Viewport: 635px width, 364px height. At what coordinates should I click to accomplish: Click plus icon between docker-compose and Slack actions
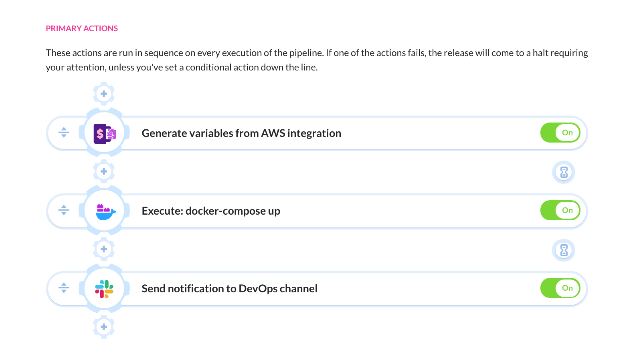click(104, 249)
